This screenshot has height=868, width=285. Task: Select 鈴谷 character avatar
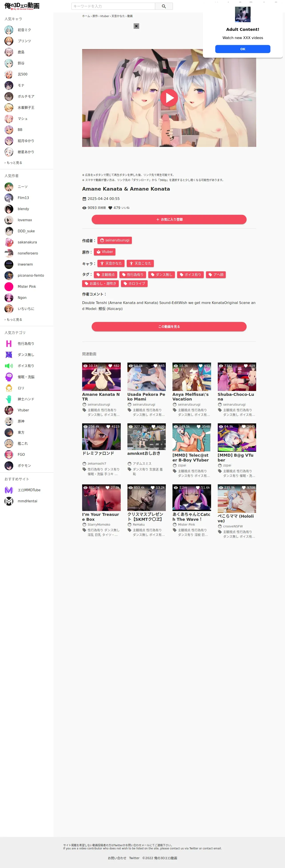point(9,63)
